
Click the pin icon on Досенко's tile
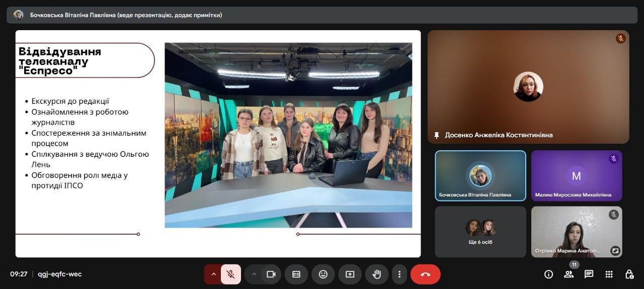coord(437,135)
